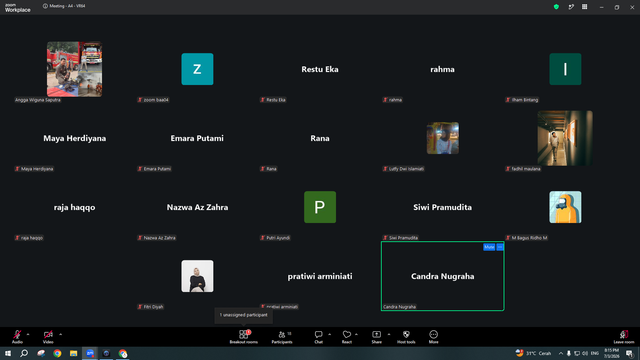Viewport: 640px width, 360px height.
Task: Click the weather widget showing 31°C Cerah
Action: [533, 353]
